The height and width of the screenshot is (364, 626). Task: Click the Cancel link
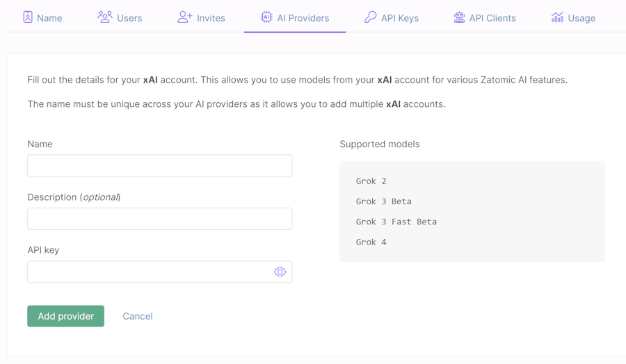[137, 316]
